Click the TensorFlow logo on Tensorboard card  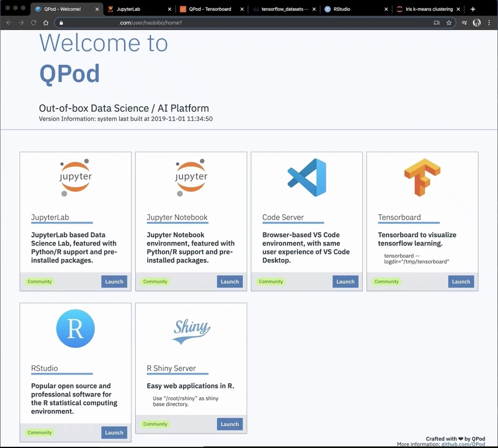[422, 178]
